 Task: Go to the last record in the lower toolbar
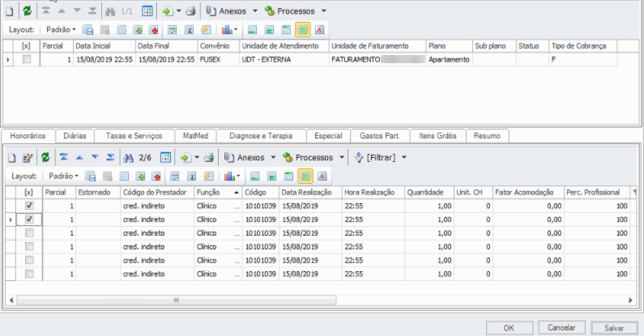pyautogui.click(x=110, y=157)
